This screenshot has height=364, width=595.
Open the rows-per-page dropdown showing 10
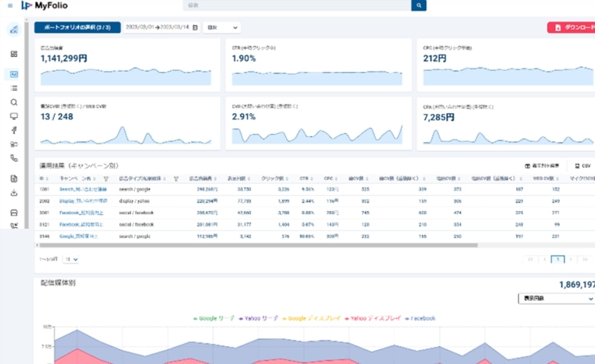coord(72,259)
